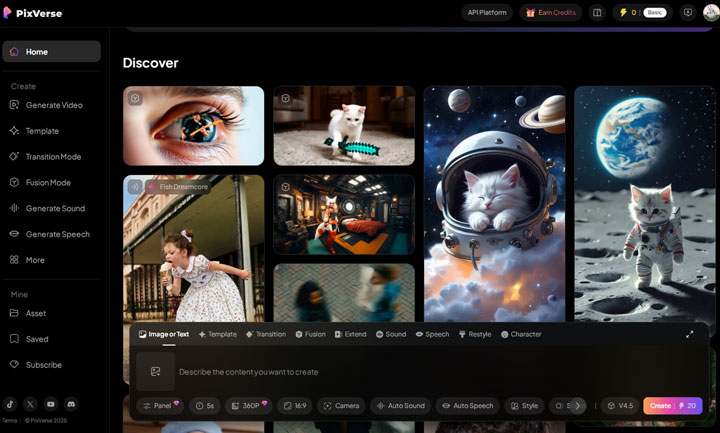The image size is (720, 433).
Task: Expand the creation panel to fullscreen
Action: [689, 334]
